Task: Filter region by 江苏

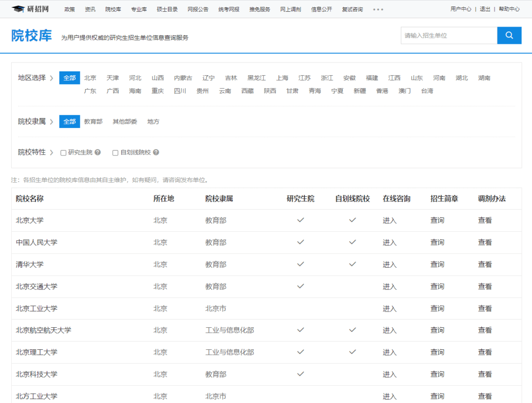Action: (x=304, y=78)
